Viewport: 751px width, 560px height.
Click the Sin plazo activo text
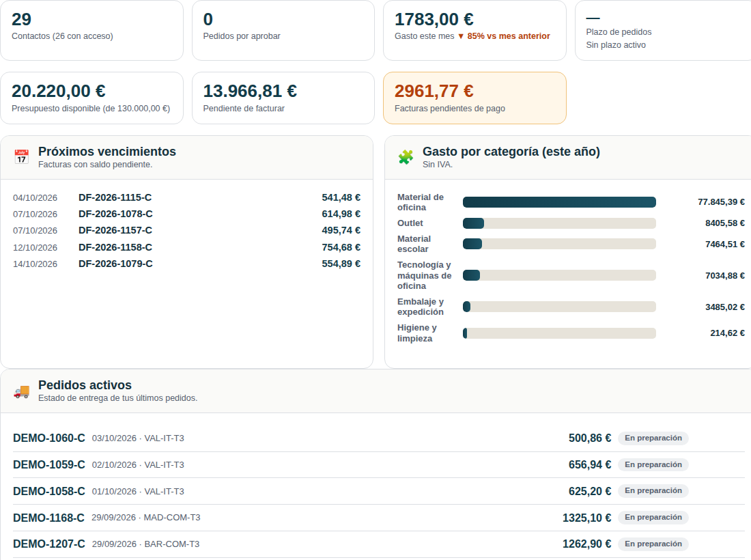click(x=616, y=45)
